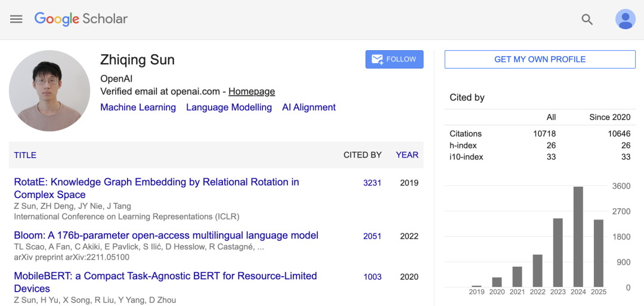This screenshot has height=306, width=644.
Task: Sort publications by TITLE column
Action: [x=25, y=155]
